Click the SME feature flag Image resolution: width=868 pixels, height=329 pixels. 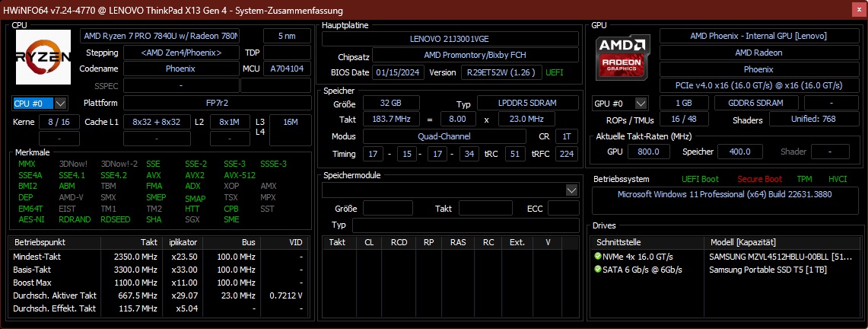pos(231,219)
